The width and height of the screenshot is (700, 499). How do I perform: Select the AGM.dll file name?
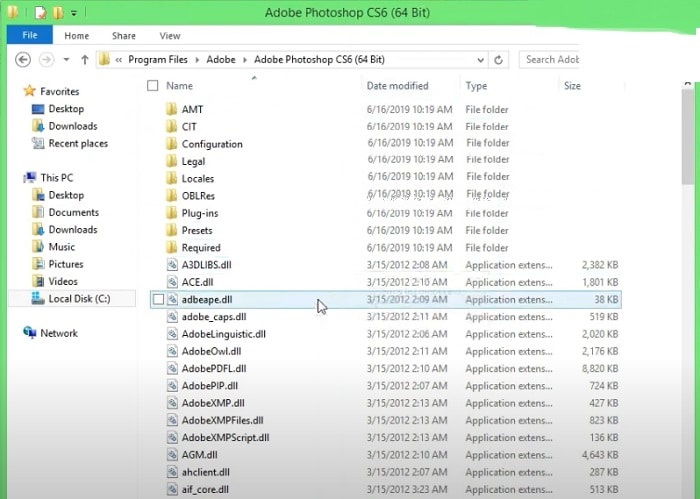[200, 455]
